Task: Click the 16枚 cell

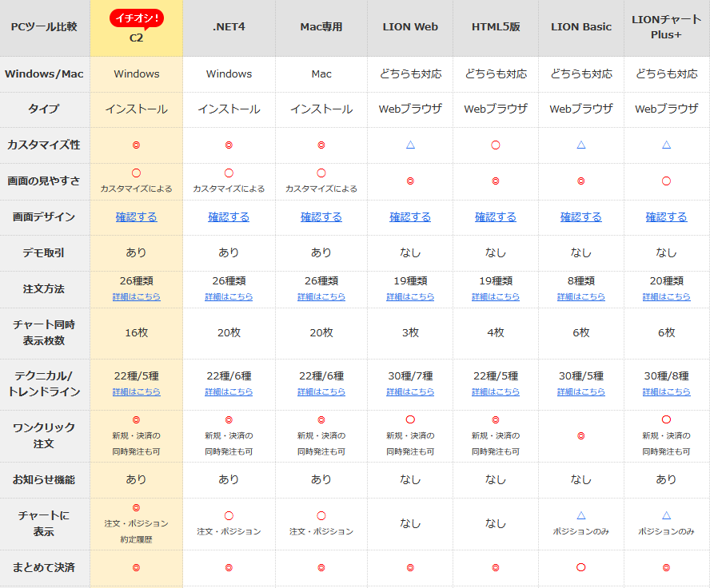Action: (136, 332)
